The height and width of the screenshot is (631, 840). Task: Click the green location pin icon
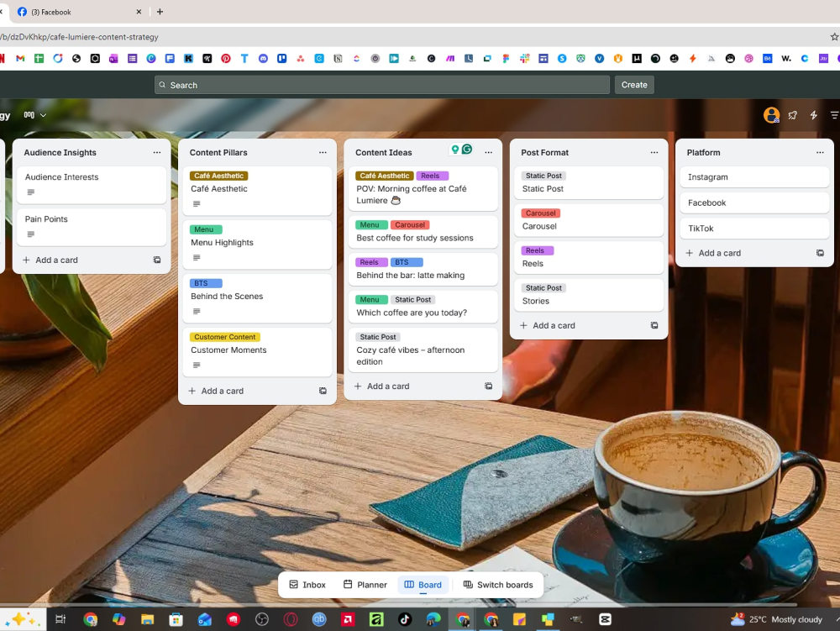[x=454, y=150]
